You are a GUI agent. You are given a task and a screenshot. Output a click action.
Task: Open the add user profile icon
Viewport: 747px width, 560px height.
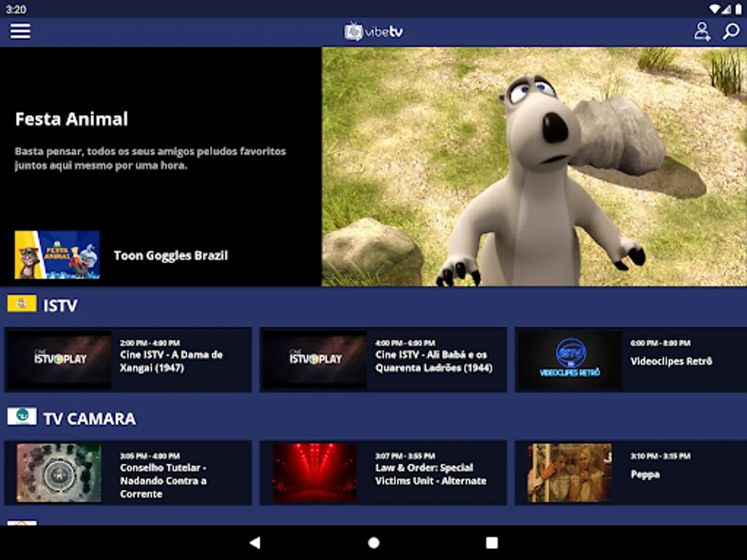click(702, 31)
